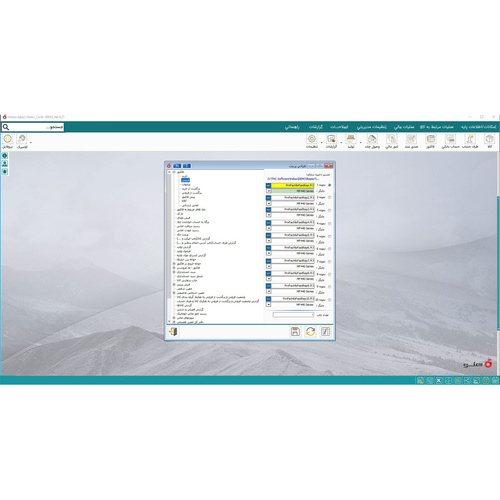The width and height of the screenshot is (500, 500).
Task: Click the blue browse button for نمونه 1
Action: (x=268, y=185)
